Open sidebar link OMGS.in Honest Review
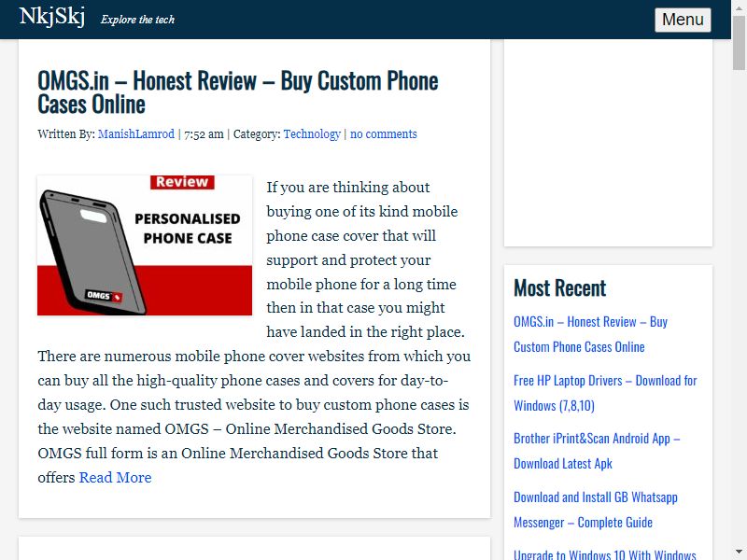The width and height of the screenshot is (747, 560). (x=591, y=334)
